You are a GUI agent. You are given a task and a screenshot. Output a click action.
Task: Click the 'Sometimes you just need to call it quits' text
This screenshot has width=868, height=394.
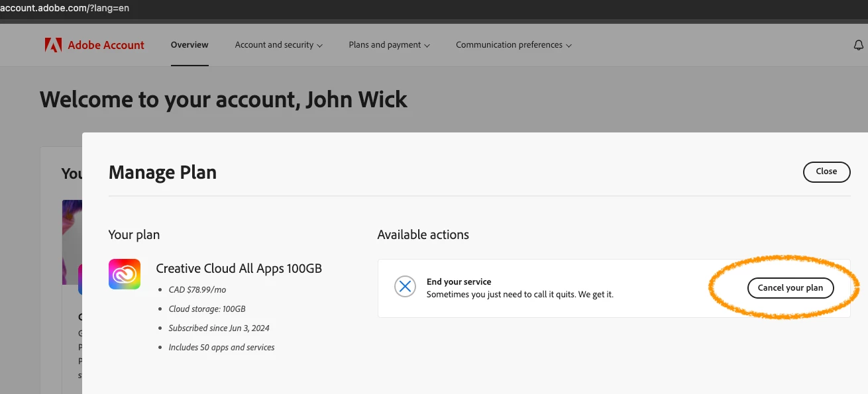coord(520,294)
